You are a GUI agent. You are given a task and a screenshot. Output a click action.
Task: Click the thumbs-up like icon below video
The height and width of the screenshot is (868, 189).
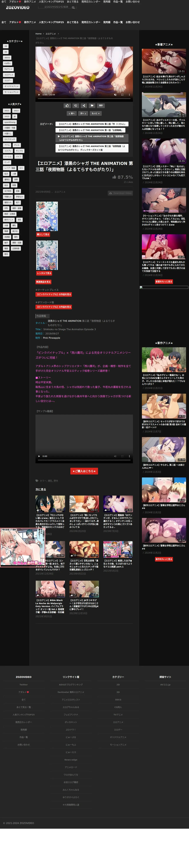point(67,105)
